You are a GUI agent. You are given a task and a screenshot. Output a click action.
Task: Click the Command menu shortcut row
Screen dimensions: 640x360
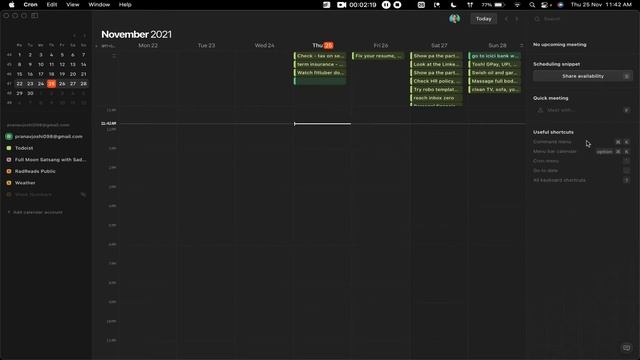pyautogui.click(x=582, y=142)
